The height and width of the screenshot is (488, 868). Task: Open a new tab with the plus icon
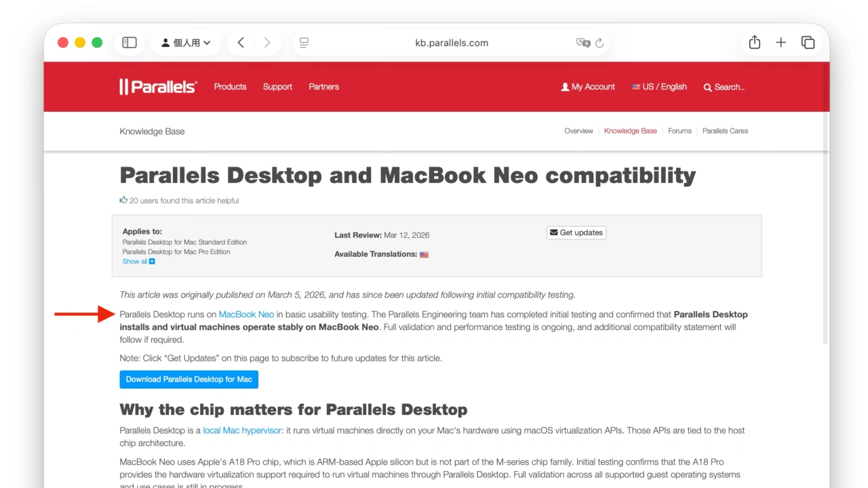point(781,42)
